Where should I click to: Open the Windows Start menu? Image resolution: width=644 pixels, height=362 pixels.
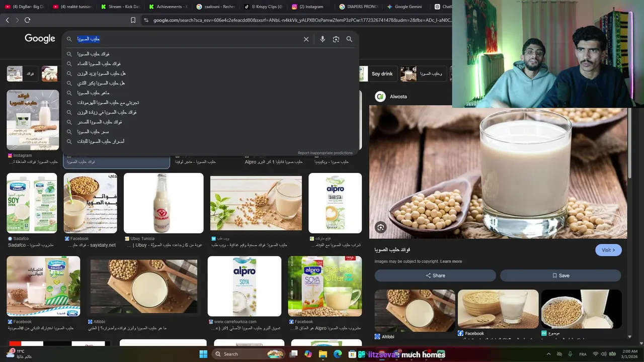tap(203, 354)
